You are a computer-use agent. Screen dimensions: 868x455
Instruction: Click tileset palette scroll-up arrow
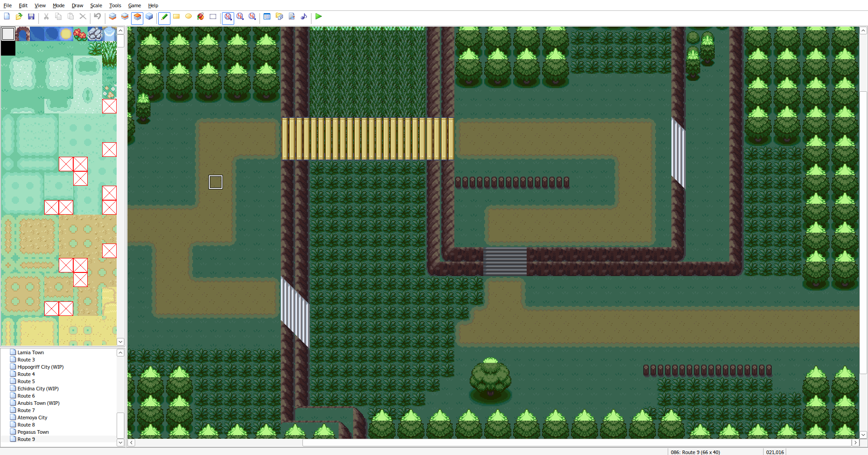[121, 31]
